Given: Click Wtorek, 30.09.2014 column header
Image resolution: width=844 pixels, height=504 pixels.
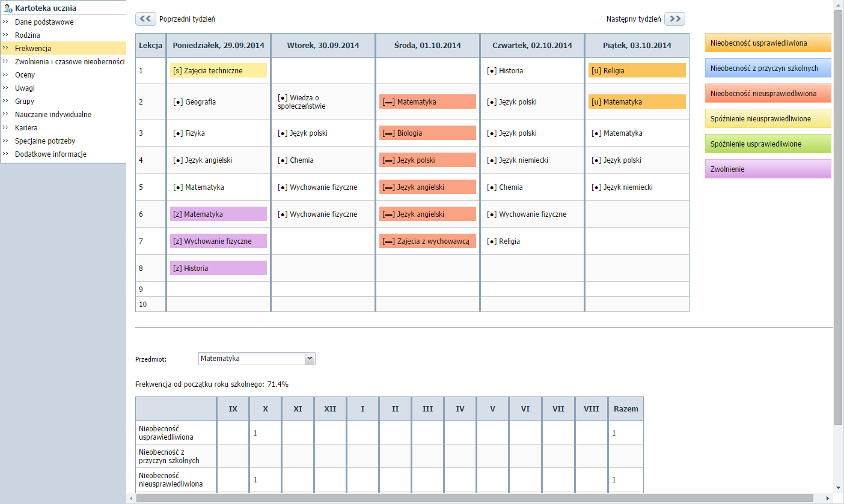Looking at the screenshot, I should [x=323, y=46].
